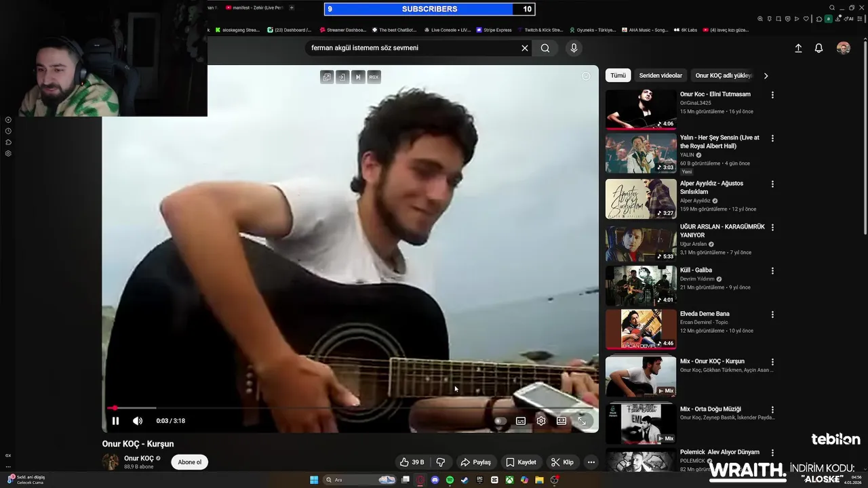Enter full screen mode
Viewport: 868px width, 488px height.
pos(582,421)
